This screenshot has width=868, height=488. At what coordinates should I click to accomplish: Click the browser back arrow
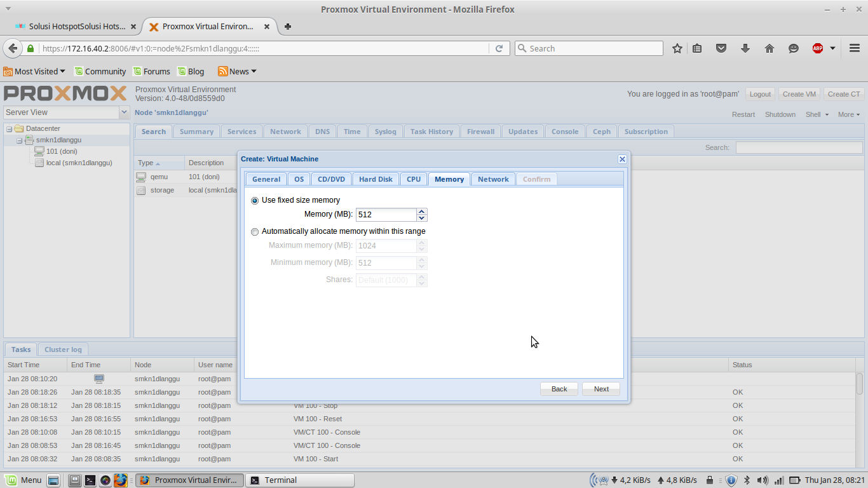click(12, 48)
